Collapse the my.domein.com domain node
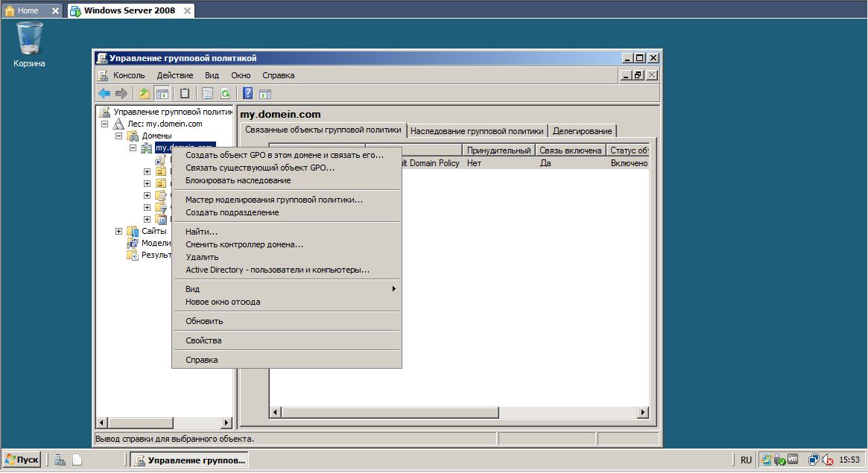Image resolution: width=868 pixels, height=473 pixels. click(x=133, y=147)
